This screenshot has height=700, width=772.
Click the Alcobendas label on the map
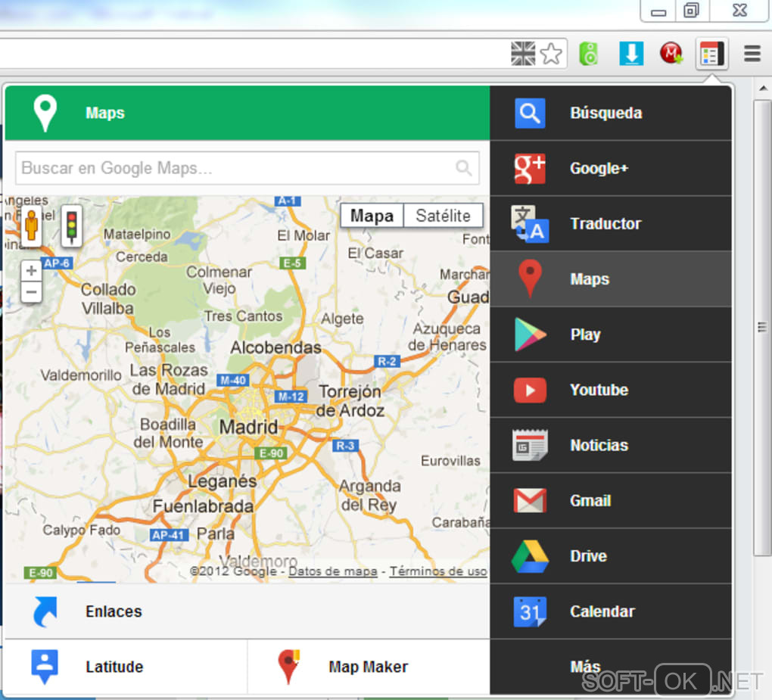pyautogui.click(x=275, y=347)
